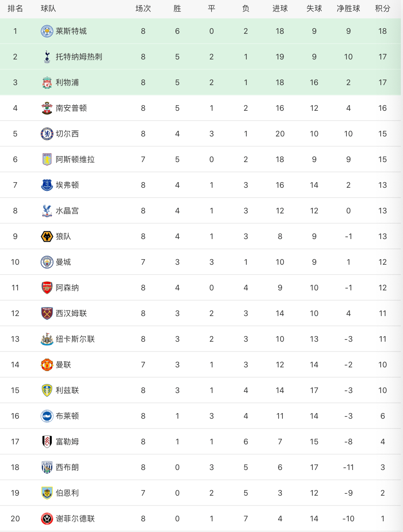Open the 曼城 team name link

(x=63, y=262)
